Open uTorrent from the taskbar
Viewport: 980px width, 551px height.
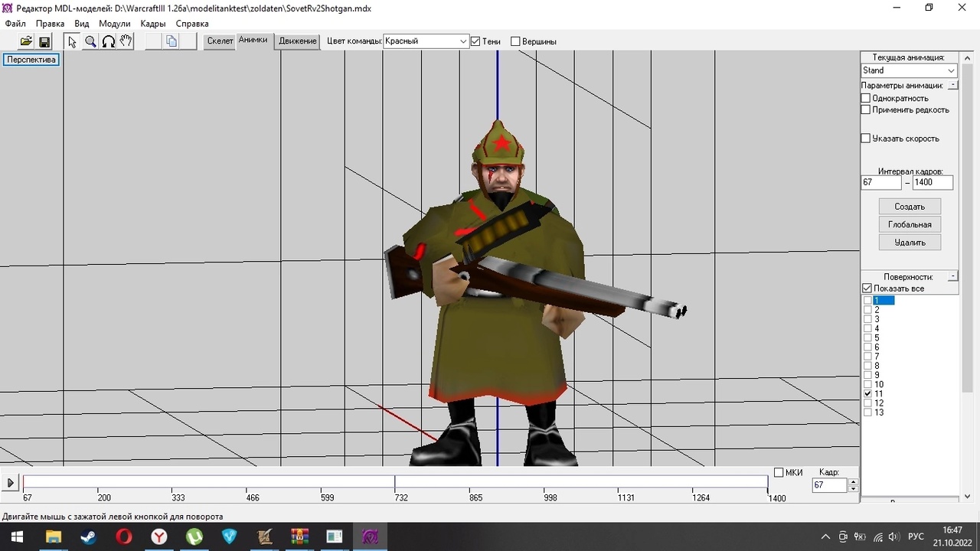click(194, 536)
